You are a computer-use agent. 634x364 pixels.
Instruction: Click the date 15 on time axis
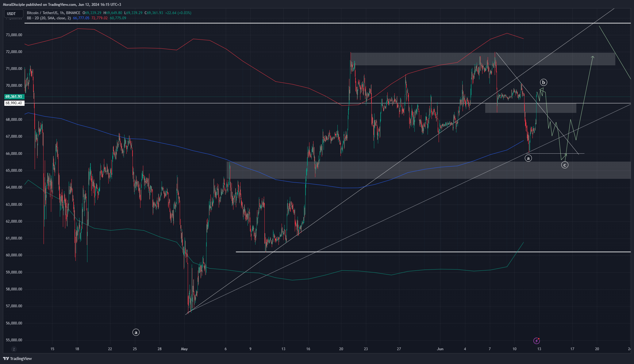pos(52,349)
